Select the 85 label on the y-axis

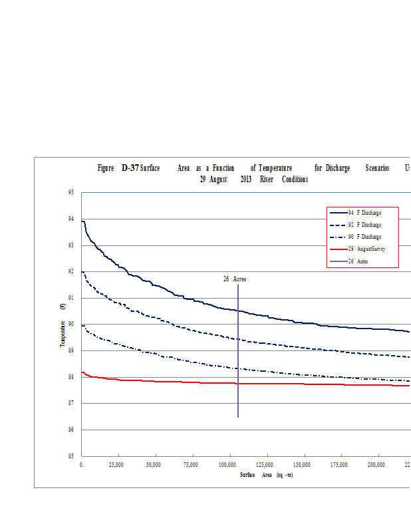[x=70, y=456]
